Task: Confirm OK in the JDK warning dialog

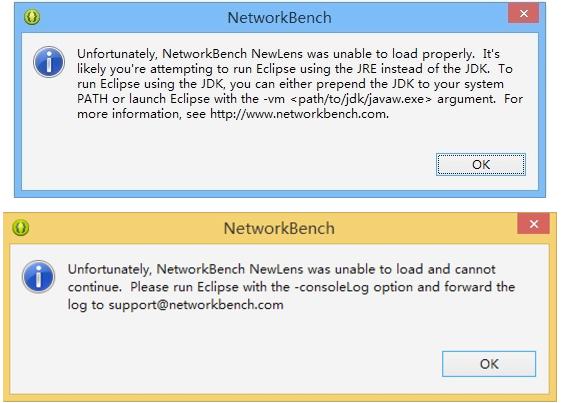Action: coord(481,165)
